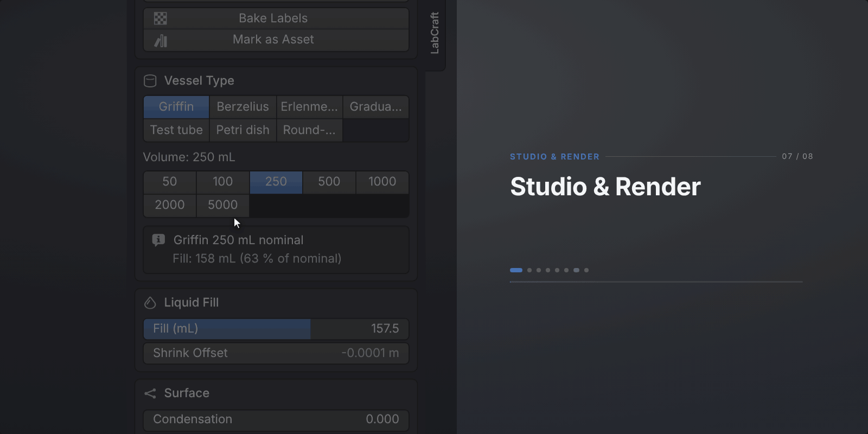Collapse the Vessel Type panel header

276,81
